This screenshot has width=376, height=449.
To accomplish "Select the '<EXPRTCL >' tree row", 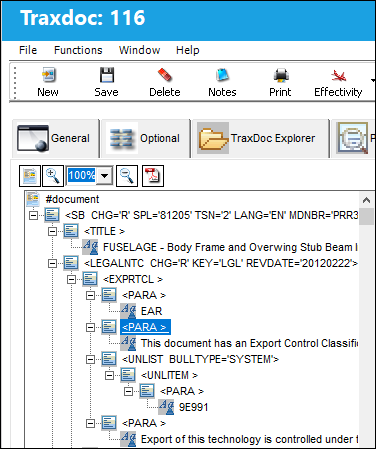I will pos(133,279).
